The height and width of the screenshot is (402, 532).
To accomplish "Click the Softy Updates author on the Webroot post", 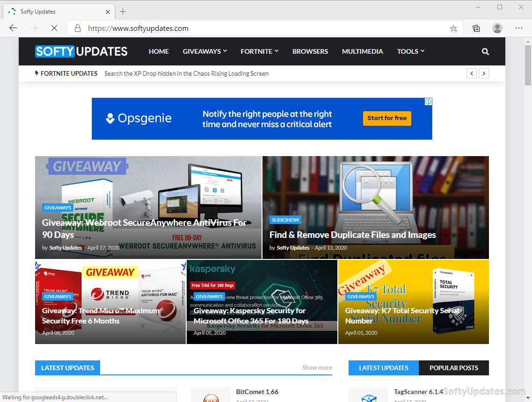I will 66,248.
